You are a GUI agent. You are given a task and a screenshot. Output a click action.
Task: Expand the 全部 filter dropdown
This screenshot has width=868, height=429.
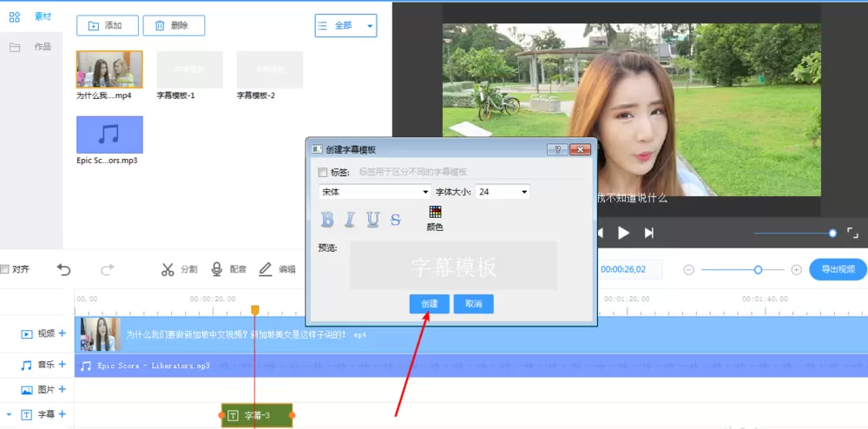click(x=346, y=25)
